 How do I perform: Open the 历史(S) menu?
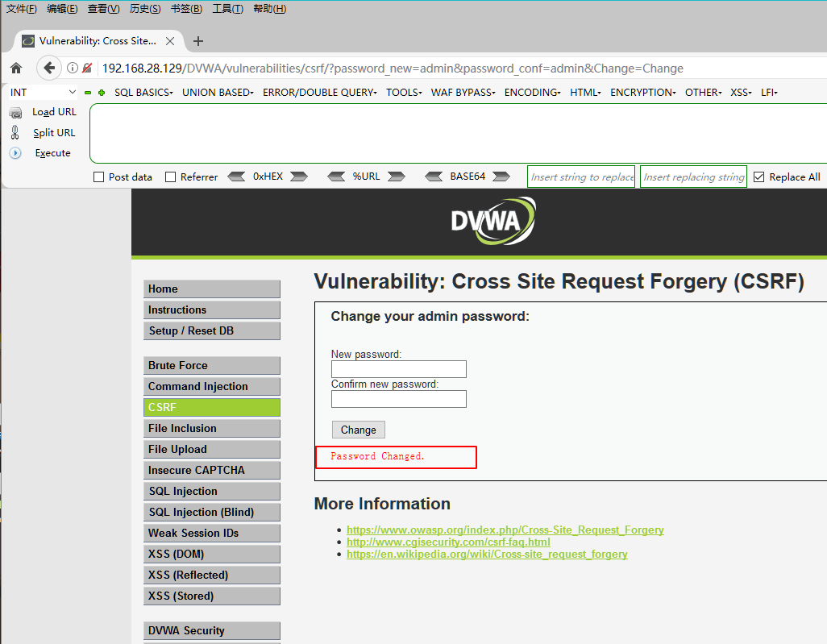pyautogui.click(x=145, y=9)
